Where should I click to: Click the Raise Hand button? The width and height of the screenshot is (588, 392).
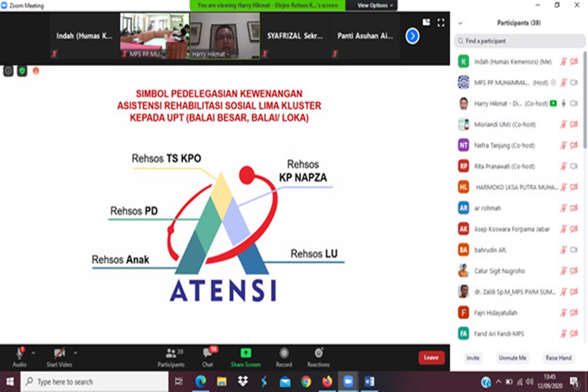[x=558, y=358]
